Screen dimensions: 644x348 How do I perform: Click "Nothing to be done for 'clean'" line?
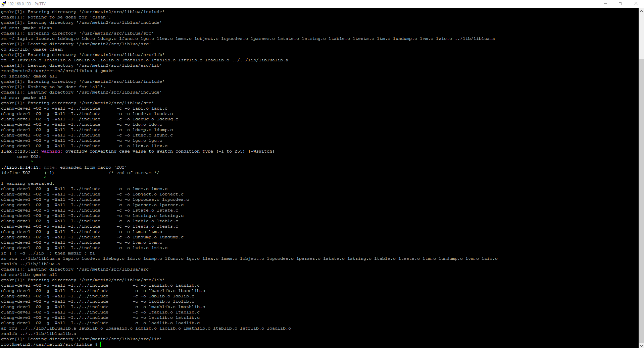[x=56, y=17]
